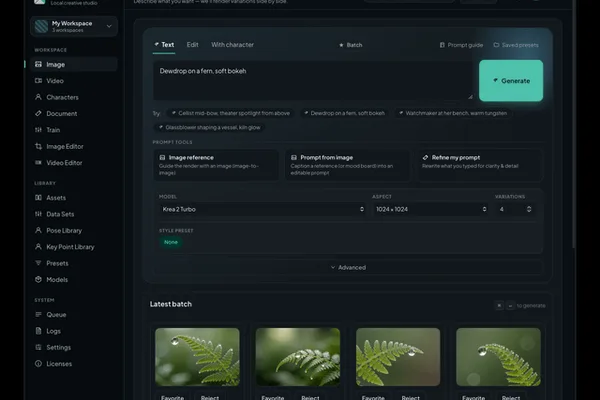Select the None style preset chip
This screenshot has height=400, width=600.
171,242
